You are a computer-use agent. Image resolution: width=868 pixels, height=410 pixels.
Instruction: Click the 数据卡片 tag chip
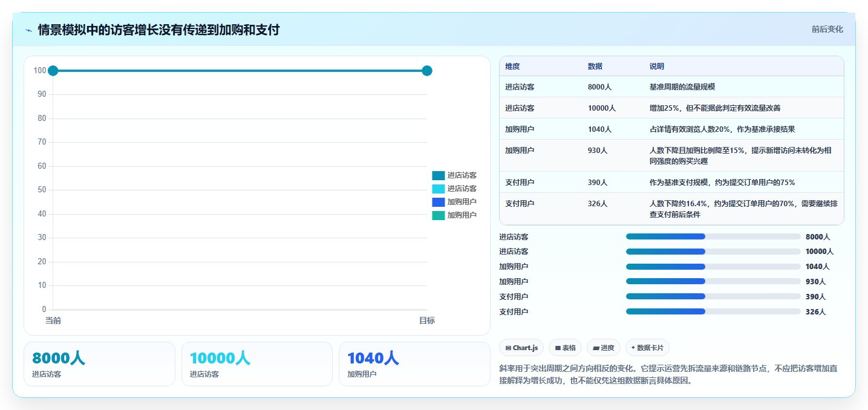coord(647,348)
